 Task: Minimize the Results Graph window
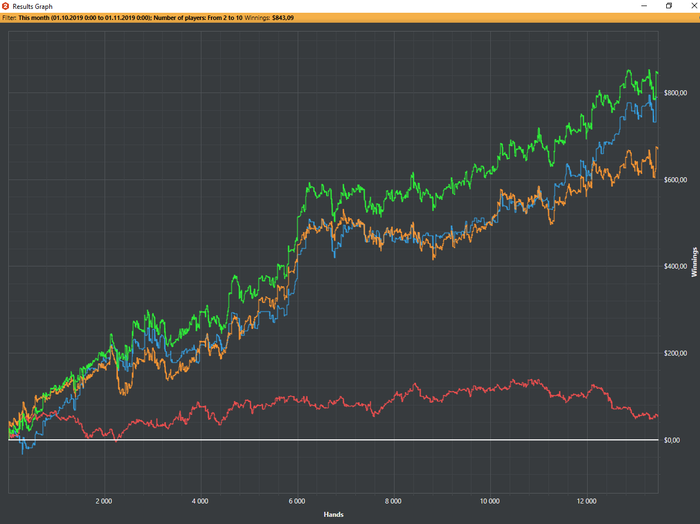644,6
